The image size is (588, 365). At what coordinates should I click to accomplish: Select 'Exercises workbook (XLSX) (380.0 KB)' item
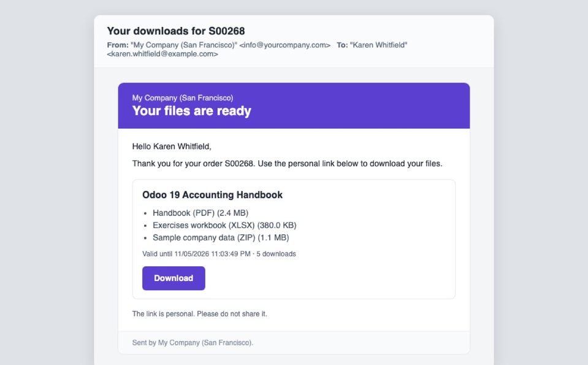pos(224,226)
